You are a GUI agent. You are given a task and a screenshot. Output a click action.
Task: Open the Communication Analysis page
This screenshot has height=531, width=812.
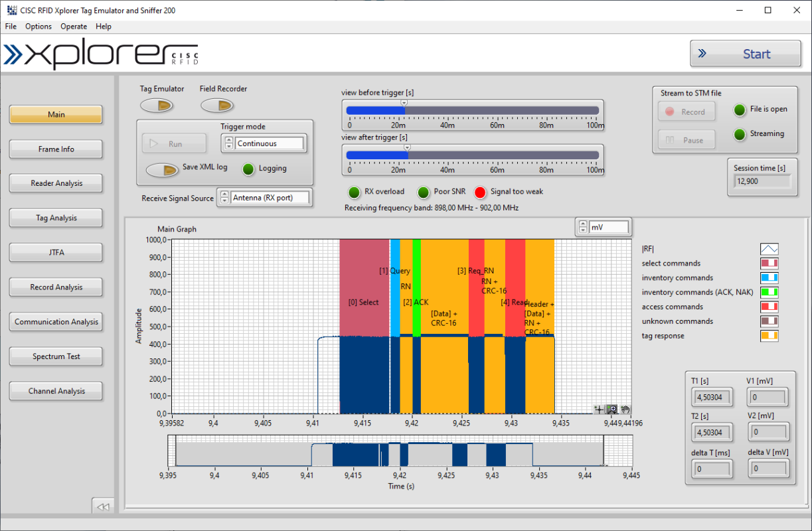click(56, 322)
